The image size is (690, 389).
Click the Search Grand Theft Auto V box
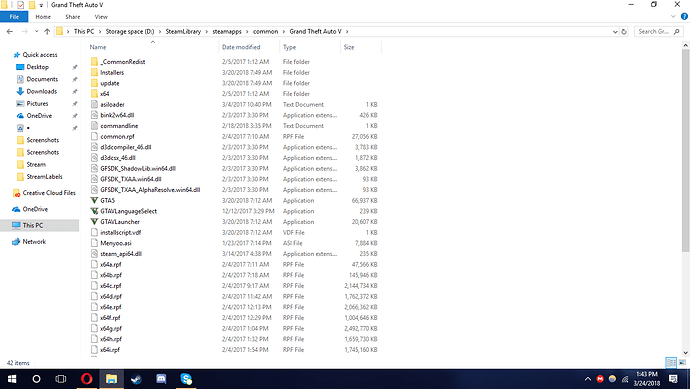click(x=658, y=32)
